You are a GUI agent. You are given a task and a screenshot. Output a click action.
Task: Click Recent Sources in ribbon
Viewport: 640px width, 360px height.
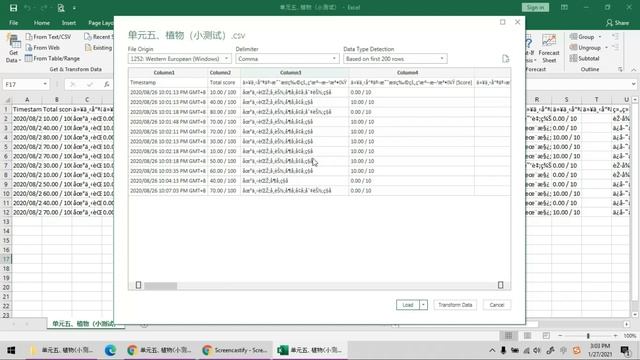click(x=98, y=37)
